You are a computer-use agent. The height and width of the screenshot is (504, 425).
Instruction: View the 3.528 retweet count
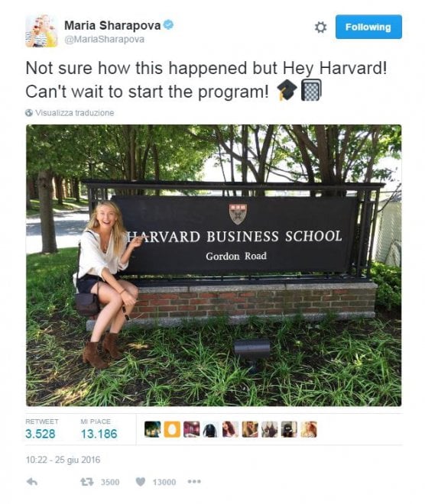point(41,434)
